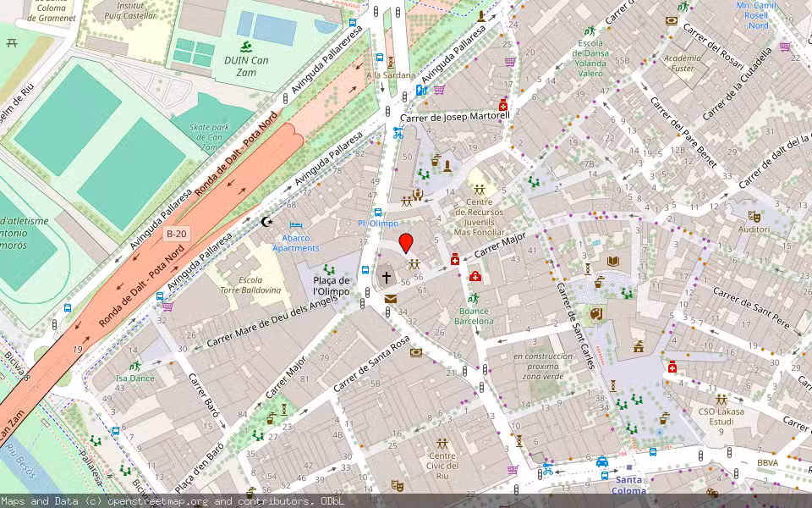Click the picnic table icon

[x=13, y=42]
